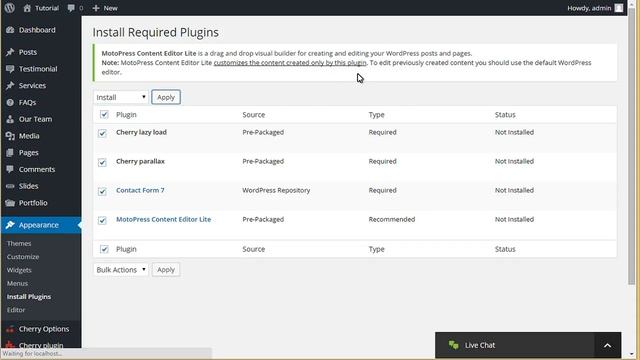
Task: Click the Status column header
Action: (x=505, y=115)
